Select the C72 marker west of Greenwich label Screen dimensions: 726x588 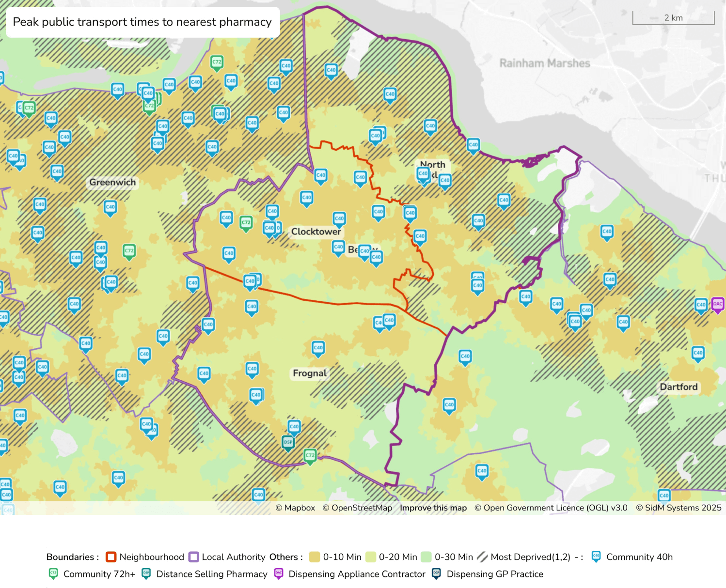click(x=28, y=108)
